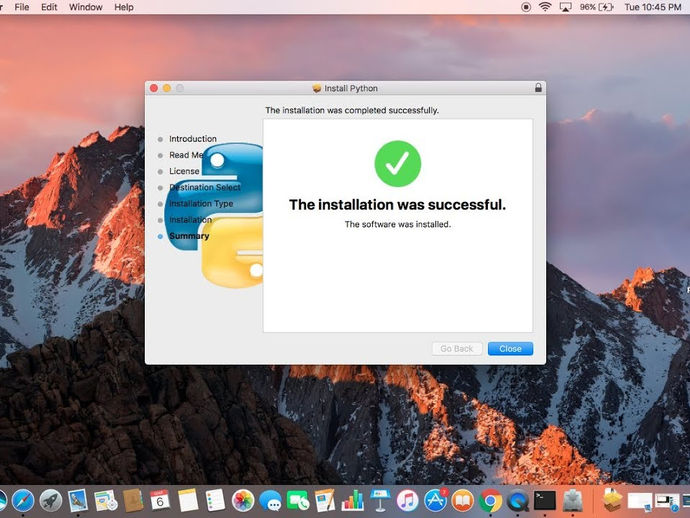The image size is (690, 518).
Task: Open Launchpad rocket icon in dock
Action: pos(51,500)
